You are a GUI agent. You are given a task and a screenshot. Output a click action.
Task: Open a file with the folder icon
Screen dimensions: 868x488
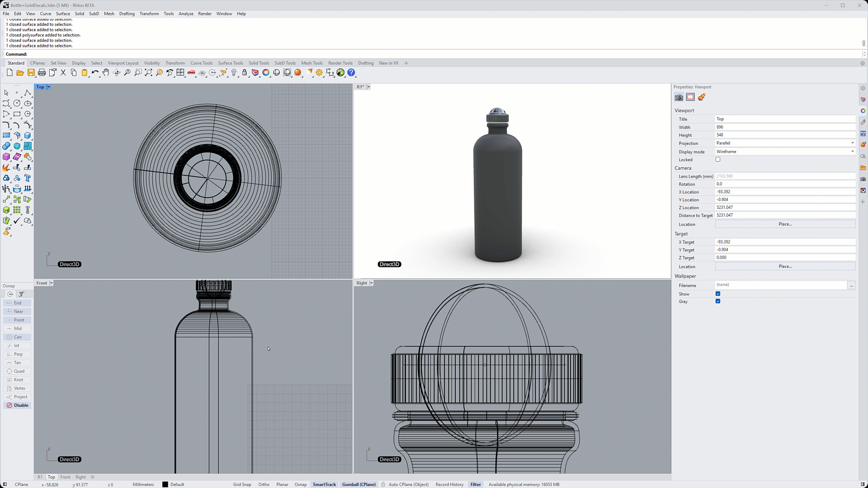[x=20, y=73]
